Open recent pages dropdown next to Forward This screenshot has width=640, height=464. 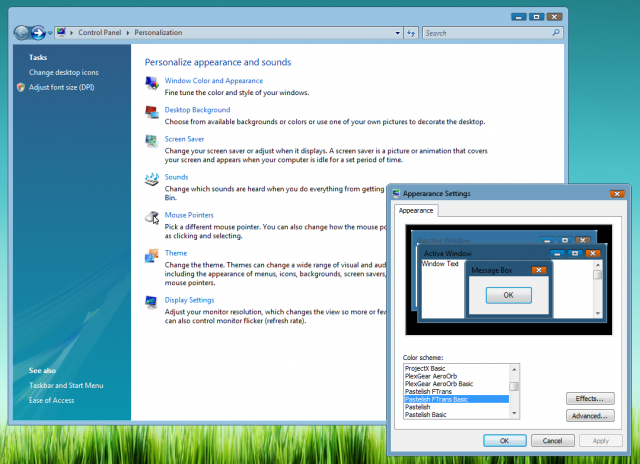coord(50,33)
